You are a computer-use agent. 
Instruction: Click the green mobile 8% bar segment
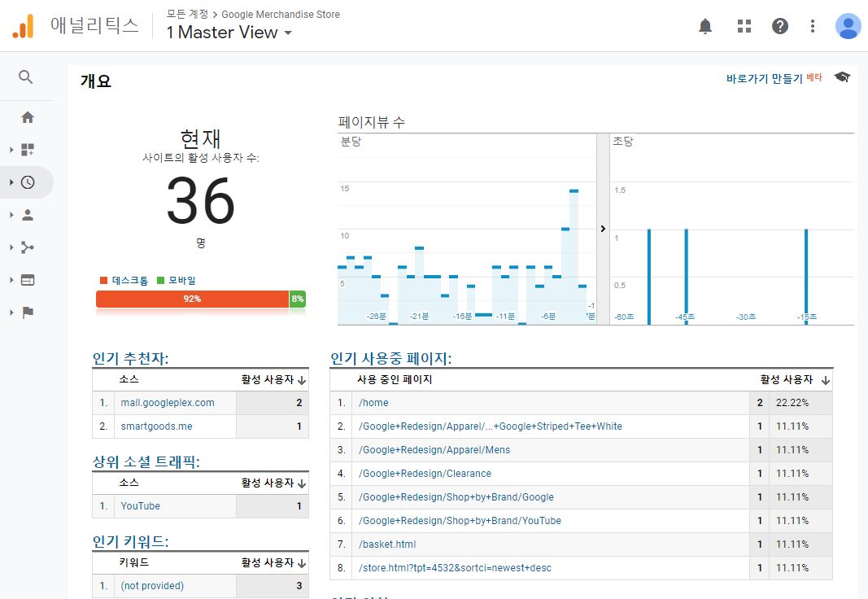[x=298, y=299]
